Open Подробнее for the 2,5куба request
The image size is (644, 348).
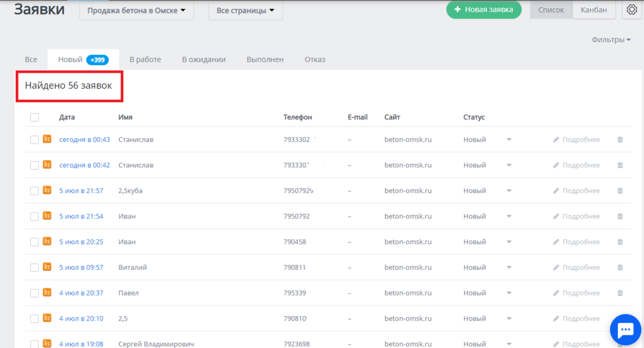576,191
